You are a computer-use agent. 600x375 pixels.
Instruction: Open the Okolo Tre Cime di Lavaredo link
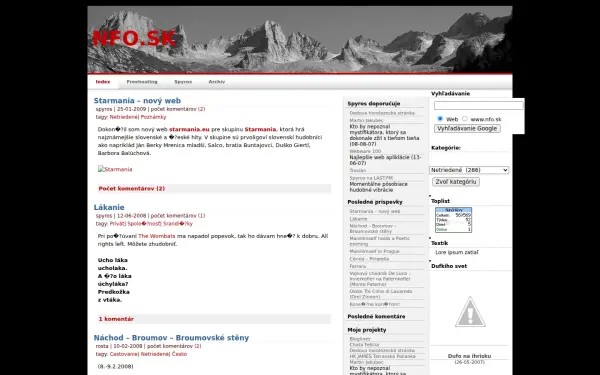(380, 294)
